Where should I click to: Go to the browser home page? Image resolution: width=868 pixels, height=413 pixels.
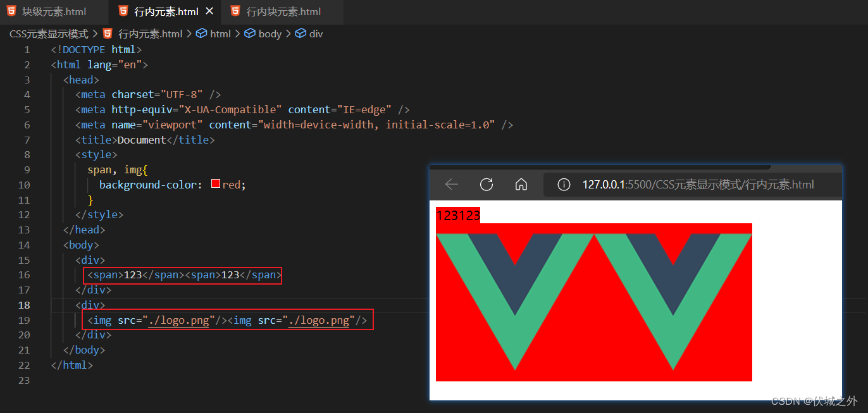point(521,184)
